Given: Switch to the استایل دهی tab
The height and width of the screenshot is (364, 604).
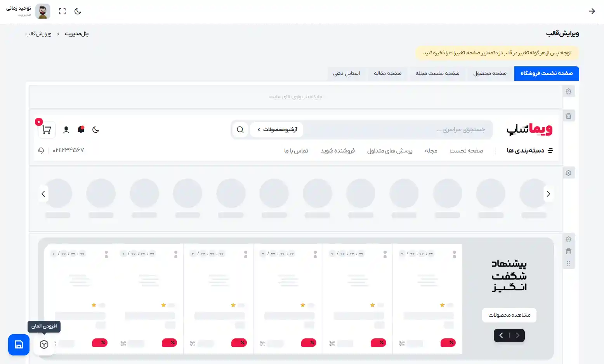Looking at the screenshot, I should click(x=346, y=73).
